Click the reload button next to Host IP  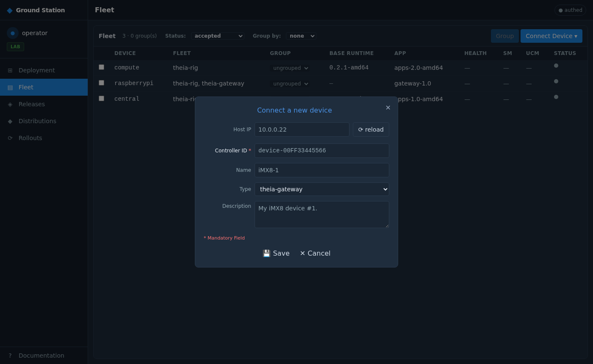click(x=371, y=130)
